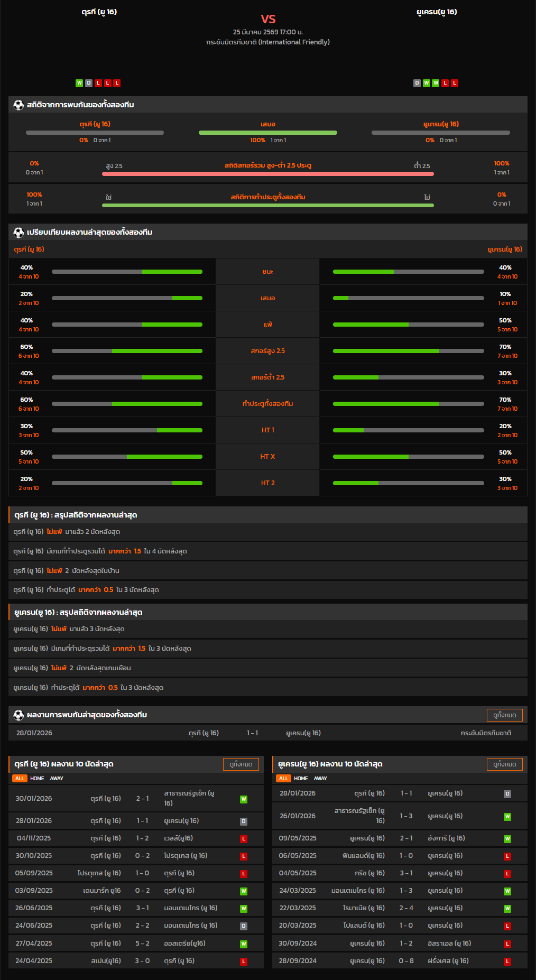Select the AWAY filter in ยูเครน last 10 matches
Viewport: 536px width, 980px height.
pyautogui.click(x=320, y=779)
